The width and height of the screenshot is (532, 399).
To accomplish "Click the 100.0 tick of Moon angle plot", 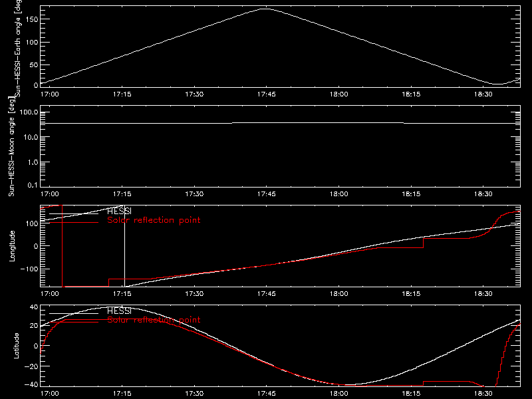I will [x=29, y=112].
